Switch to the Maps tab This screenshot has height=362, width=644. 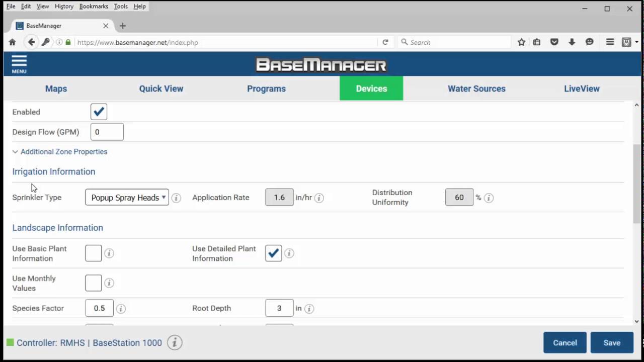(56, 88)
